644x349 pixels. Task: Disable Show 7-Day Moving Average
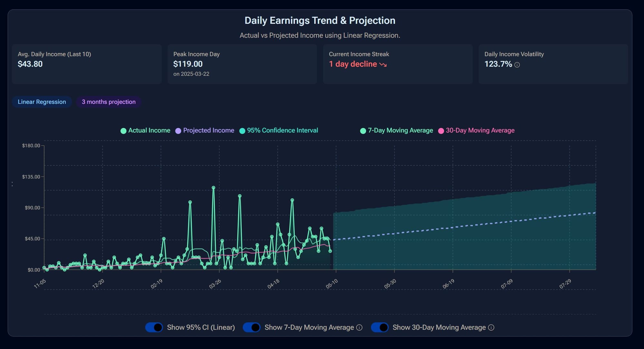[251, 327]
